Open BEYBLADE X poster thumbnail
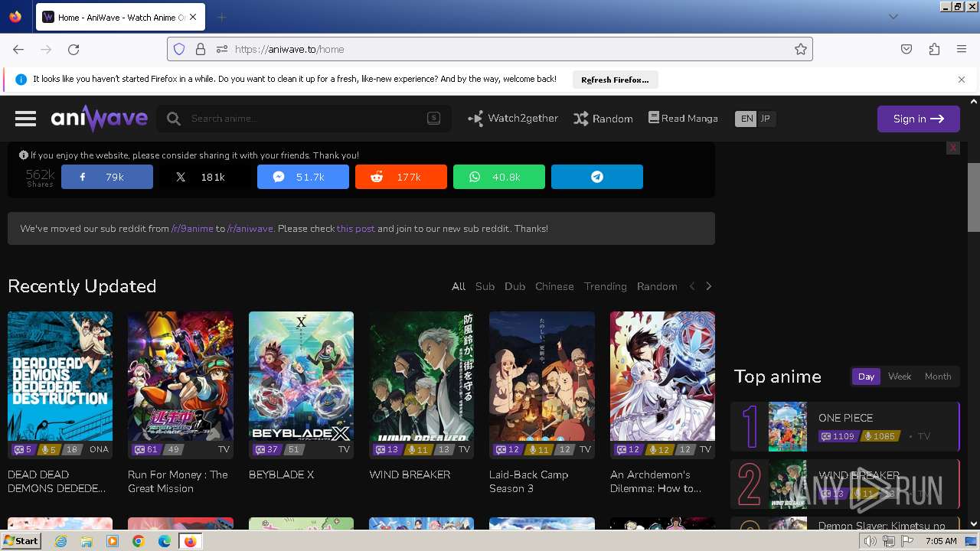This screenshot has height=551, width=980. [x=301, y=377]
